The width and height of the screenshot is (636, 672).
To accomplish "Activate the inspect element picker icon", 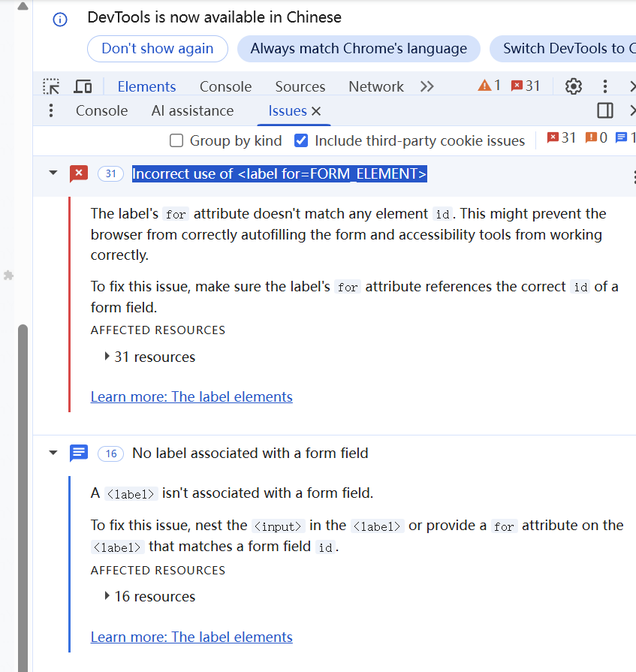I will [51, 86].
